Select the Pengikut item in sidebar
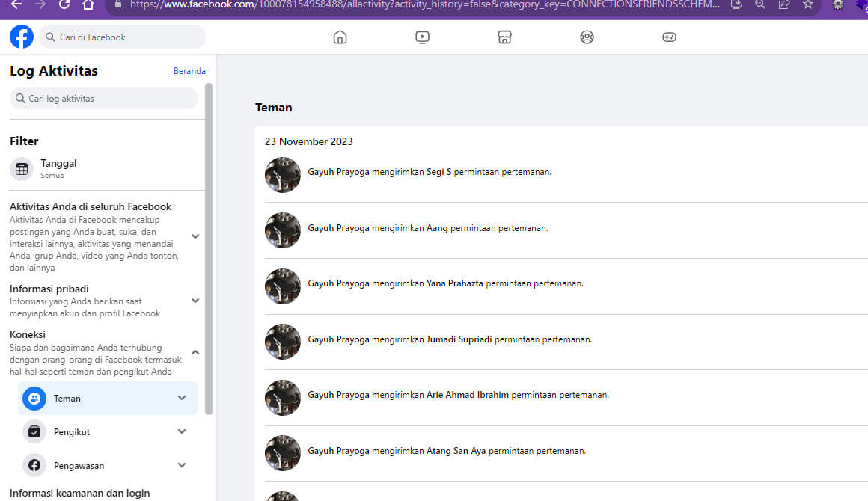868x501 pixels. point(108,432)
